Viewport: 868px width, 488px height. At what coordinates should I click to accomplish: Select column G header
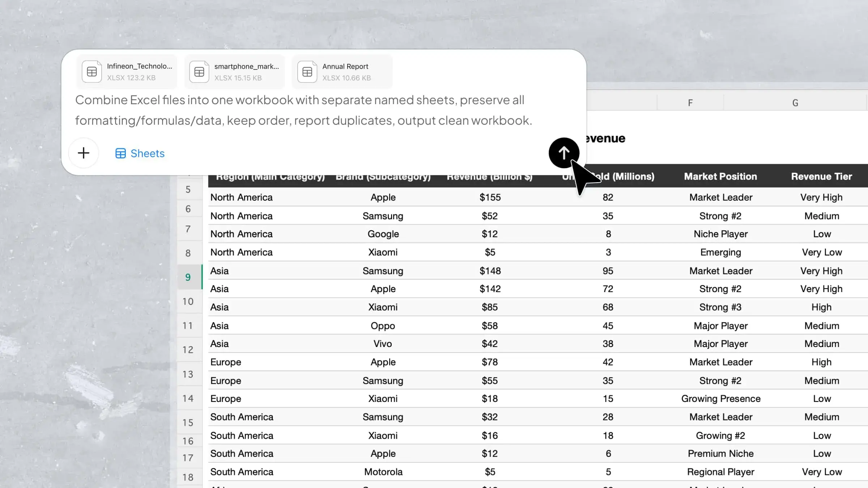point(795,103)
